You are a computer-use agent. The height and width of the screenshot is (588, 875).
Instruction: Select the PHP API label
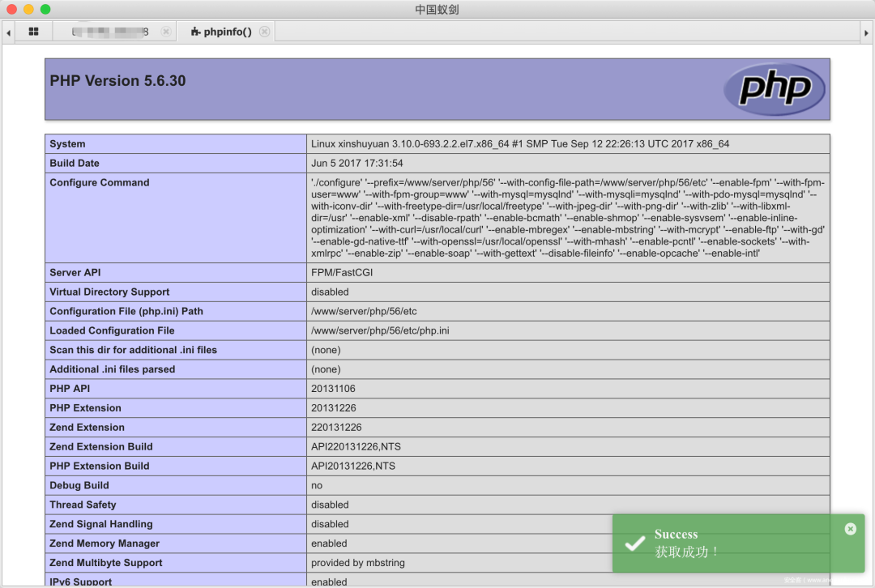point(70,389)
